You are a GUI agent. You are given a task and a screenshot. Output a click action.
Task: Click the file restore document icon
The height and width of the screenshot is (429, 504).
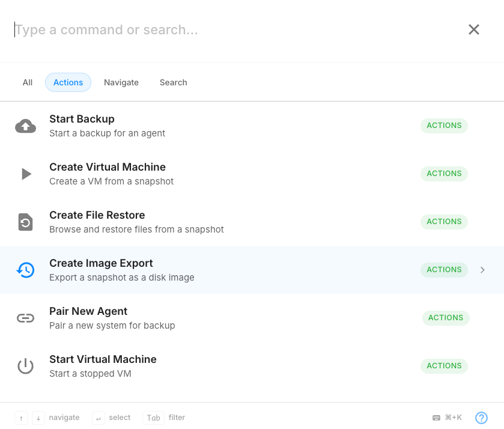click(x=25, y=222)
